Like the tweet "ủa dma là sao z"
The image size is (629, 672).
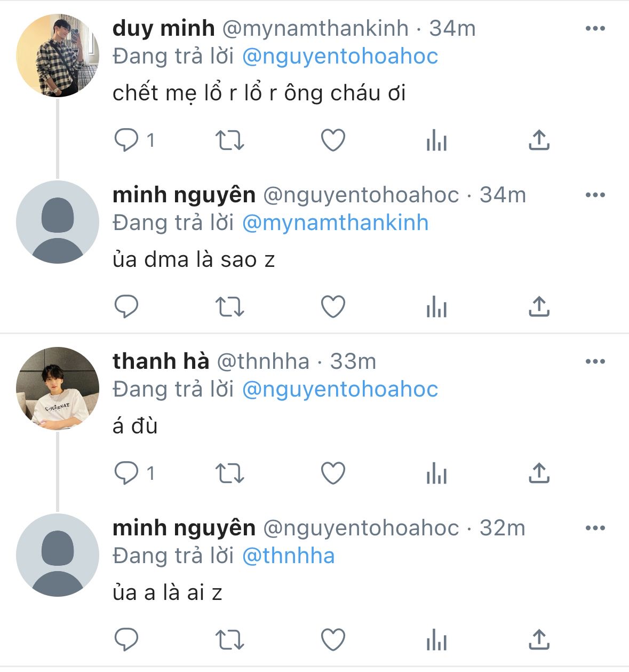coord(333,307)
